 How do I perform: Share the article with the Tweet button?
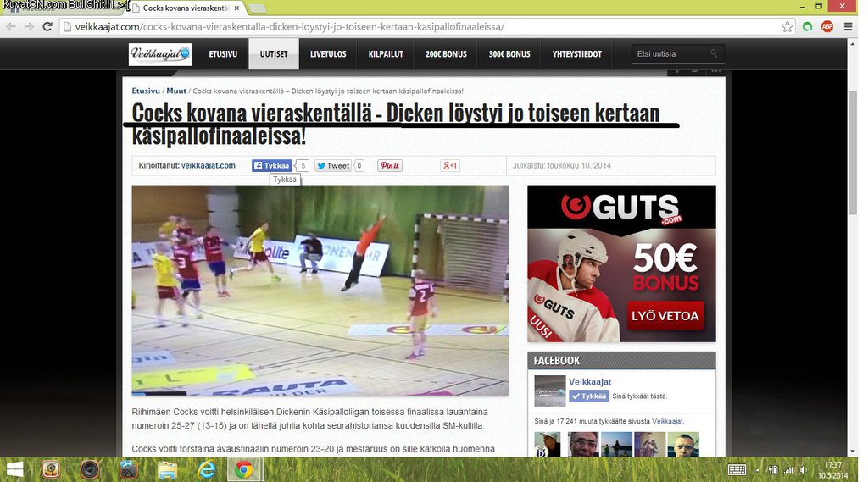pos(333,166)
